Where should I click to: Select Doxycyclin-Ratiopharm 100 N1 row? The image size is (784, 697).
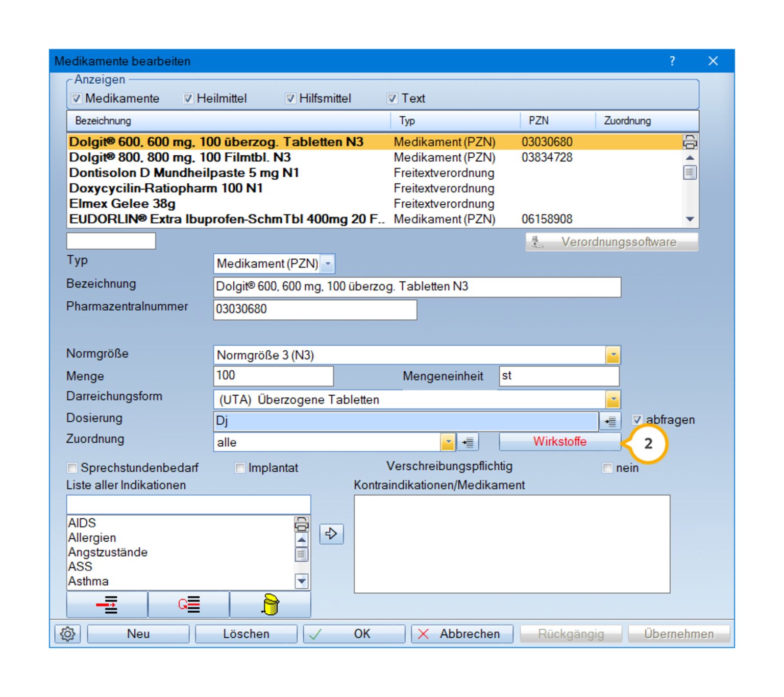pos(375,188)
